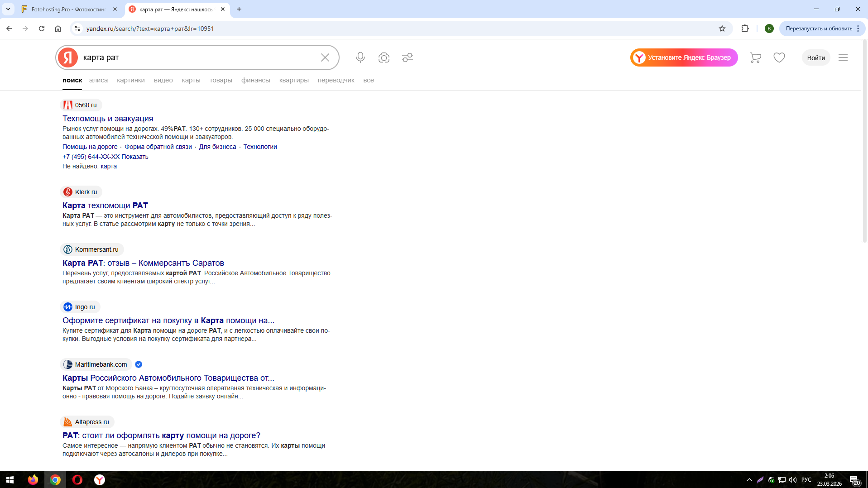Reload the page in Chrome
Screen dimensions: 868x488
pyautogui.click(x=42, y=29)
